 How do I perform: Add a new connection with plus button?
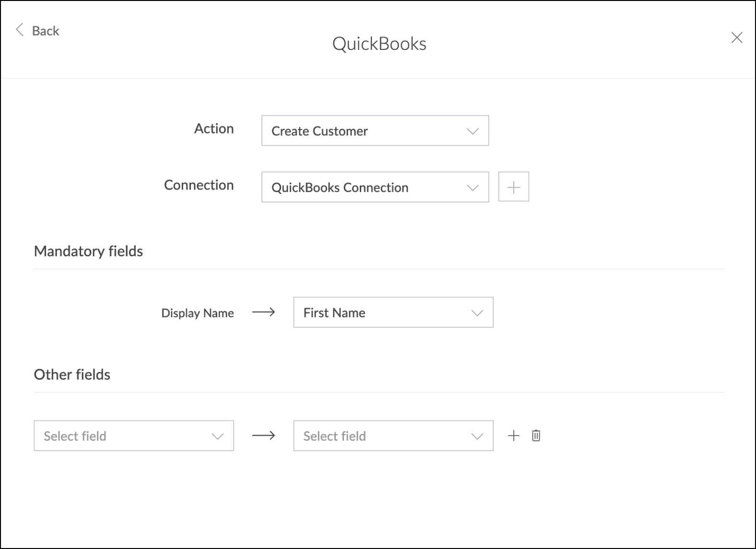pos(514,187)
